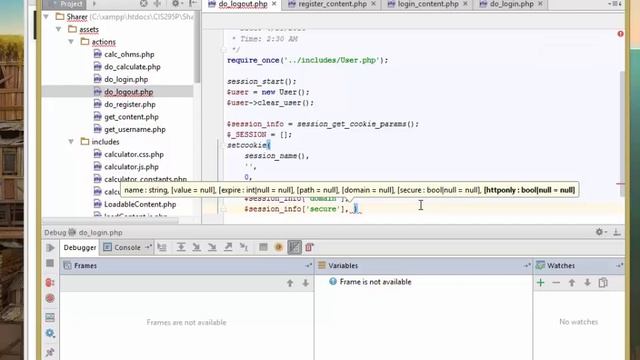Collapse the Sharer root folder
The width and height of the screenshot is (640, 360).
[47, 17]
